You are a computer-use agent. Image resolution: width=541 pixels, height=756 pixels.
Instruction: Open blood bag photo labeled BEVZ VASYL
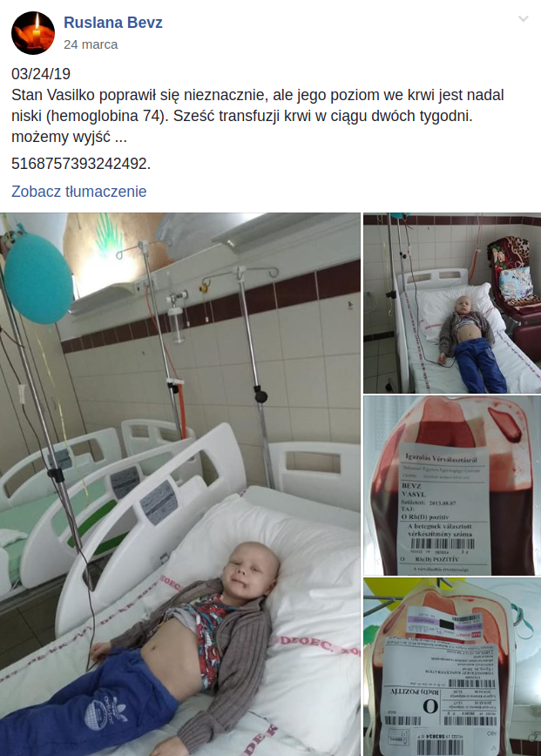452,485
